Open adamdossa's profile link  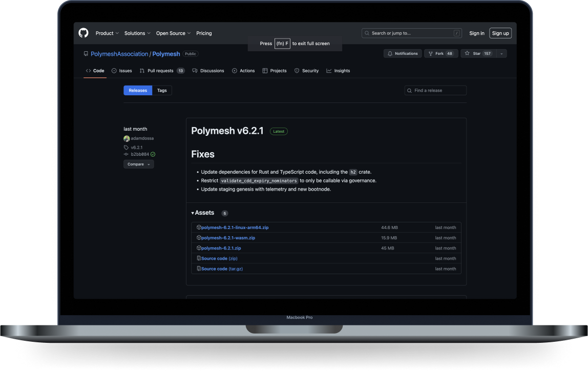[x=142, y=138]
